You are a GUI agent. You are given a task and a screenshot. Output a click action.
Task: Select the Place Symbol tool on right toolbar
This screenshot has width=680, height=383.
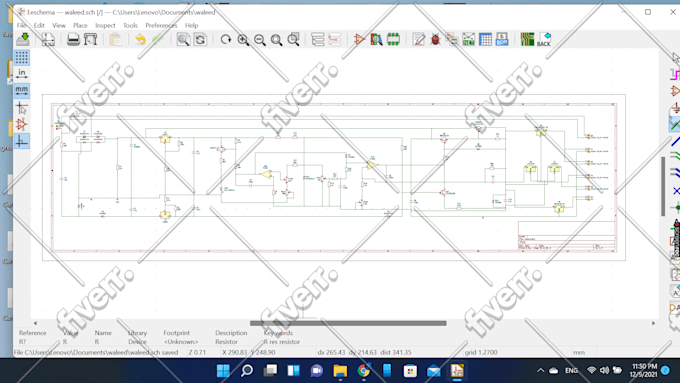coord(675,91)
